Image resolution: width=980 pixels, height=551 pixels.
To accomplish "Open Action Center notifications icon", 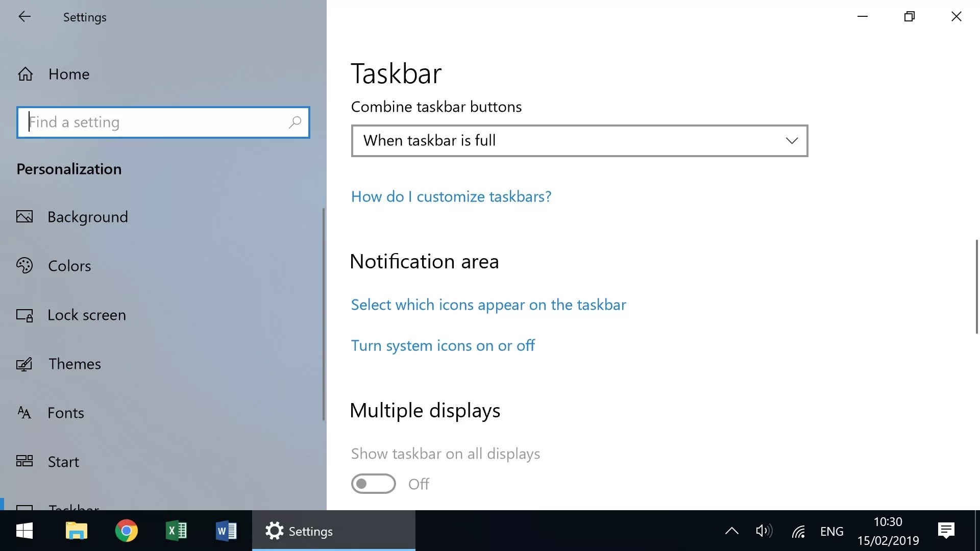I will (x=946, y=531).
